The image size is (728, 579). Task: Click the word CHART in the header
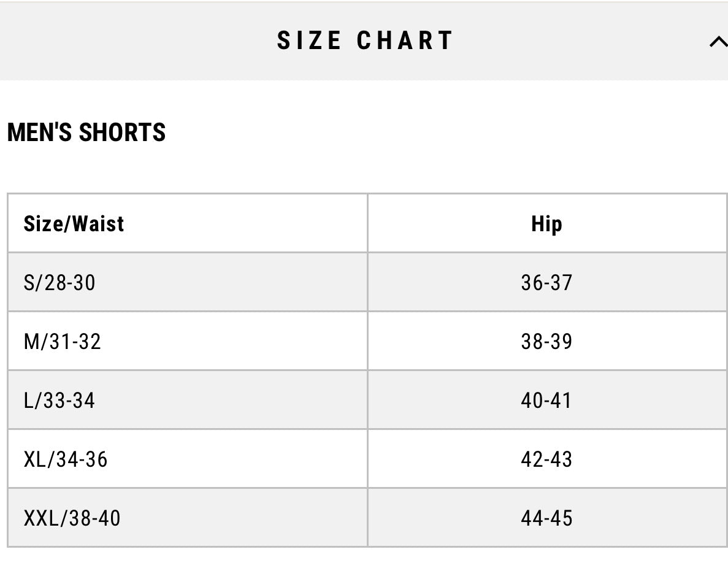coord(404,40)
